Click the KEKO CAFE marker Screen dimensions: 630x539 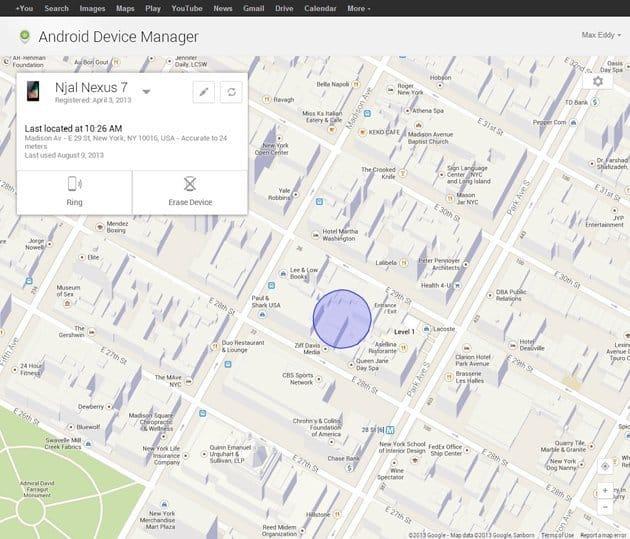362,132
